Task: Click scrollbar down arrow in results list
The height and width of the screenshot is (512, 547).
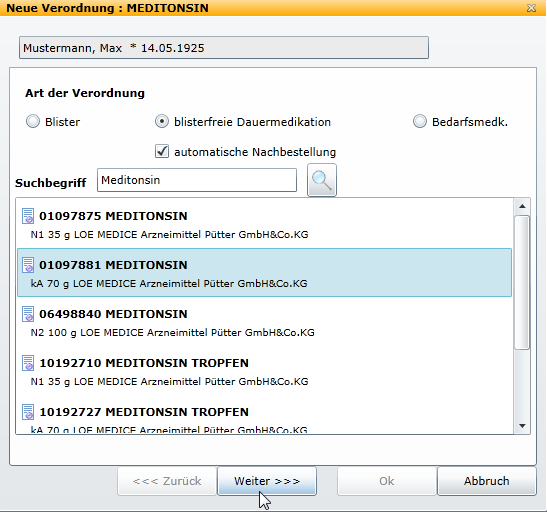Action: (522, 426)
